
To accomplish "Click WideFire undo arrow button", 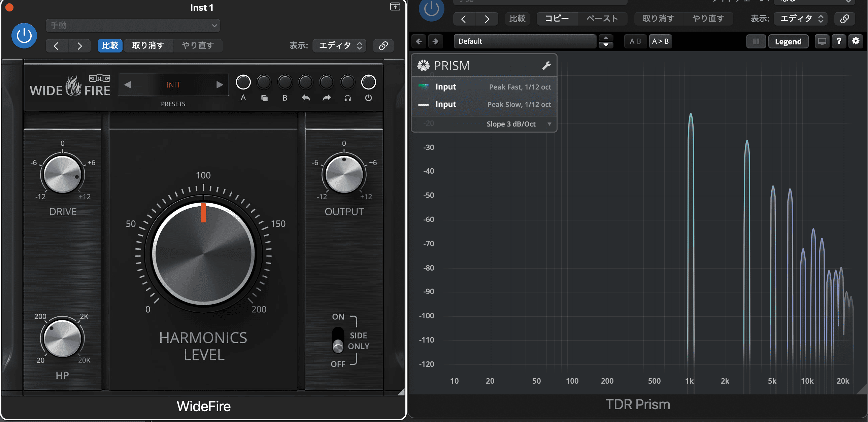I will 306,82.
